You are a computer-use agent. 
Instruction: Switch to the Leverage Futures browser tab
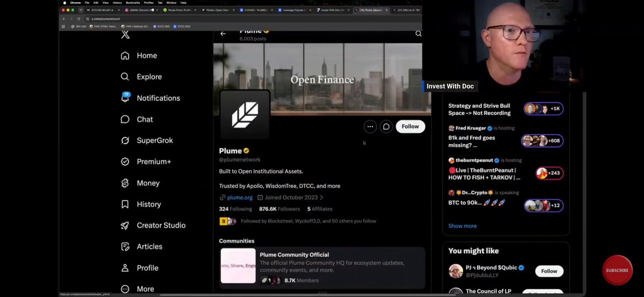296,10
